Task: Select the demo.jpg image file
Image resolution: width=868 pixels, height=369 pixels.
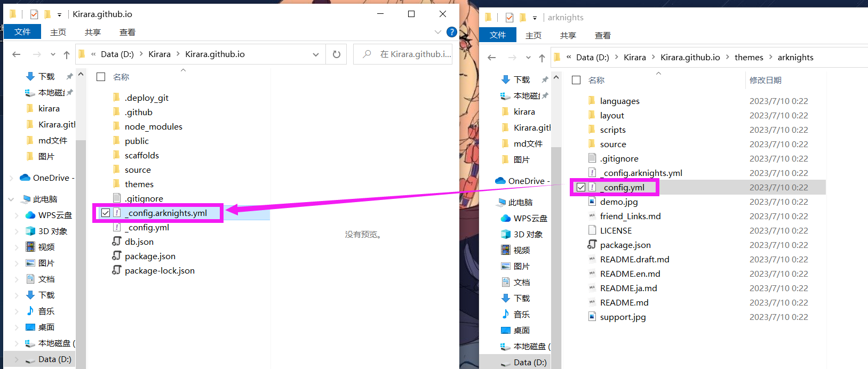Action: pyautogui.click(x=619, y=202)
